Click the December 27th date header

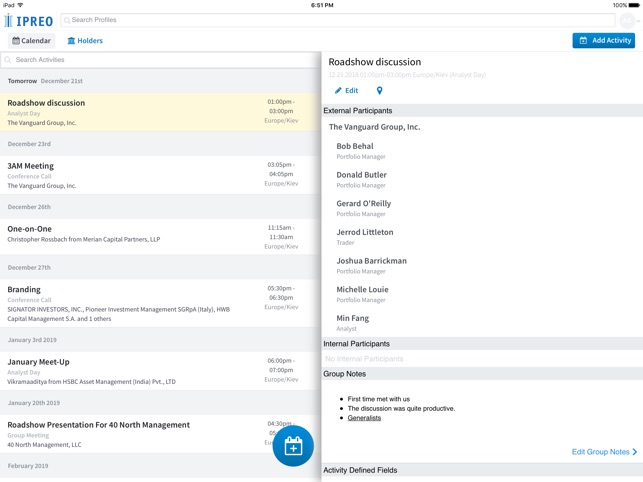pyautogui.click(x=160, y=267)
